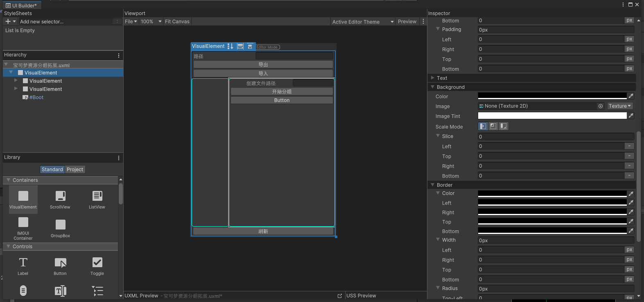This screenshot has width=644, height=302.
Task: Click the align items icon on the VisualElement header
Action: (240, 46)
